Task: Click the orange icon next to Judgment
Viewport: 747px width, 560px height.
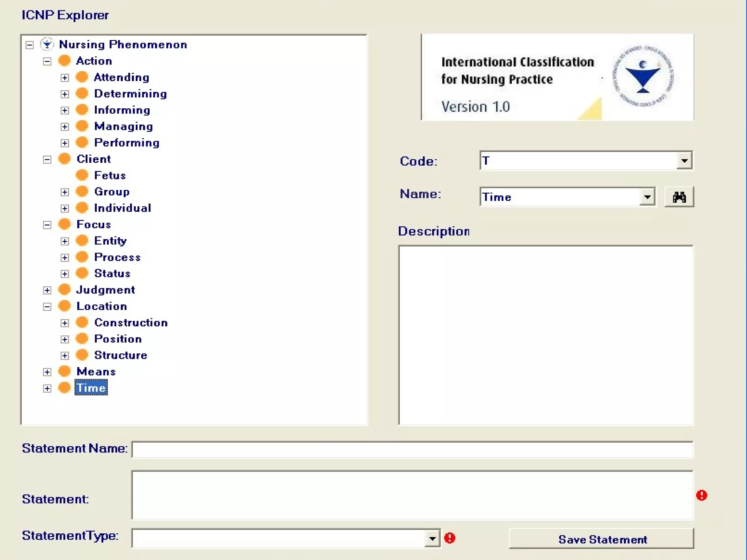Action: (65, 290)
